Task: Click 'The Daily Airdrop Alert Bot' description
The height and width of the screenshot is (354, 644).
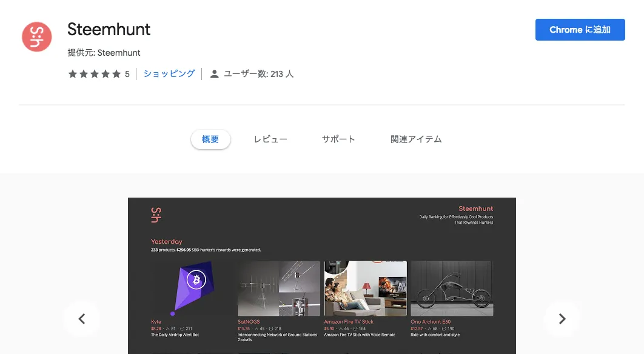Action: [175, 335]
